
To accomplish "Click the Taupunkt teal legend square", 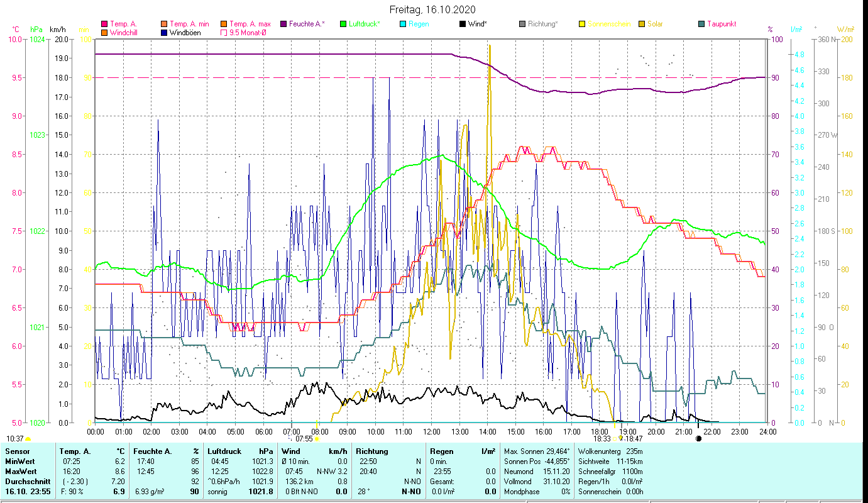I will pos(701,25).
